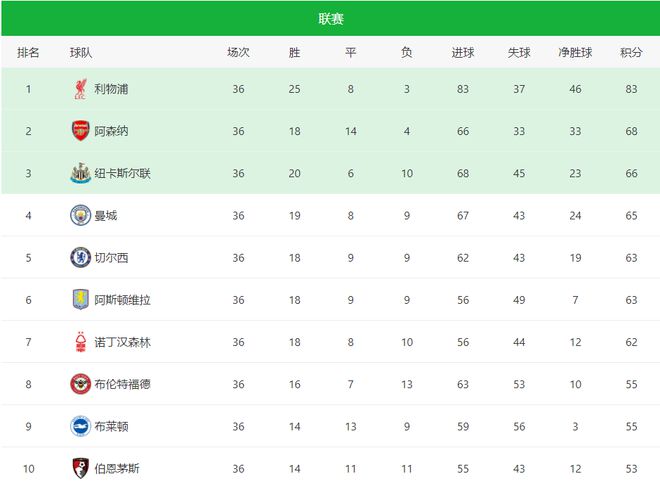The image size is (660, 481).
Task: Open the 阿森纳 team name link
Action: (x=111, y=131)
